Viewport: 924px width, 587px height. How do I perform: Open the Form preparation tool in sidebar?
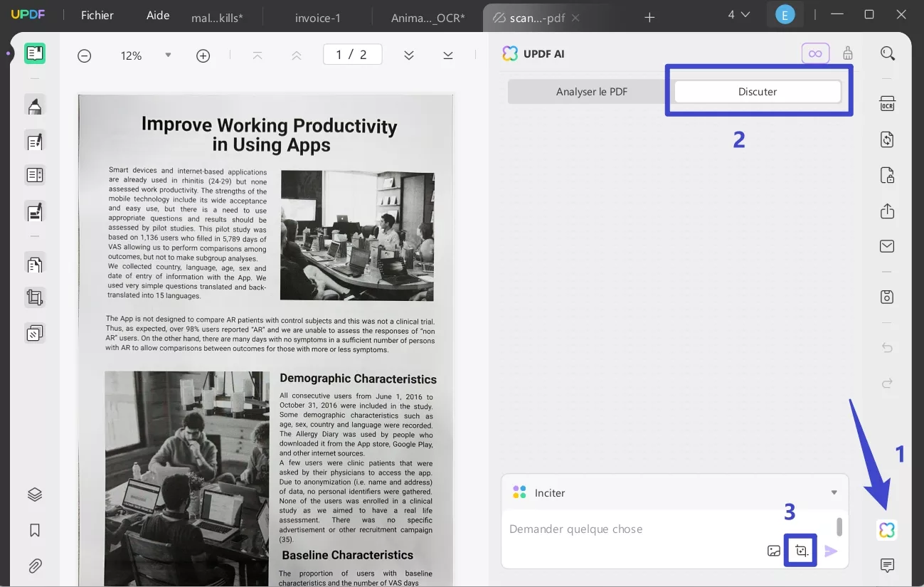34,175
